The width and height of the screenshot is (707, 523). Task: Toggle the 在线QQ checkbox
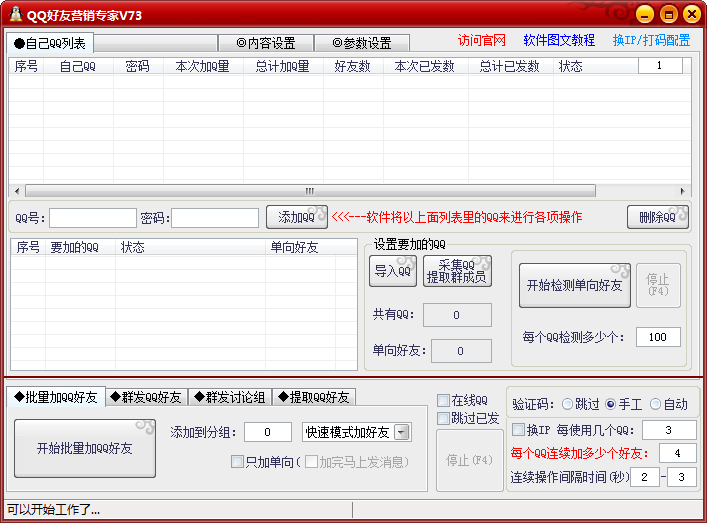[x=444, y=400]
